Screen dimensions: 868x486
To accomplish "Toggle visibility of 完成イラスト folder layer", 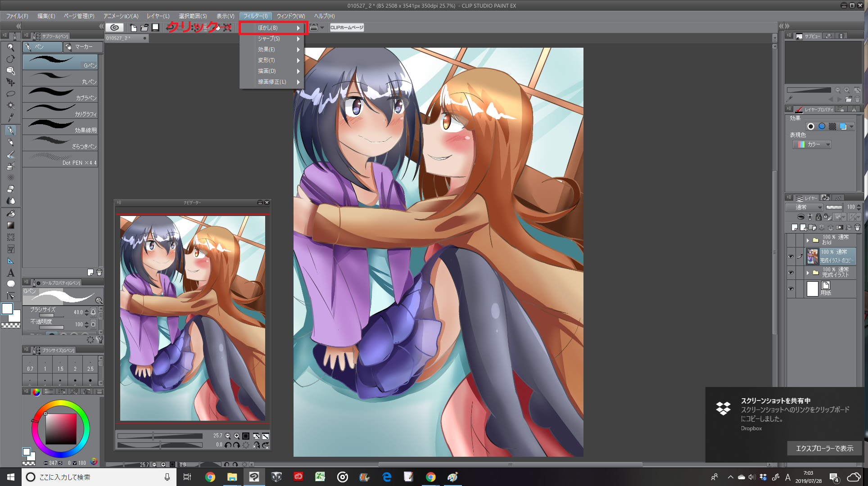I will coord(791,273).
